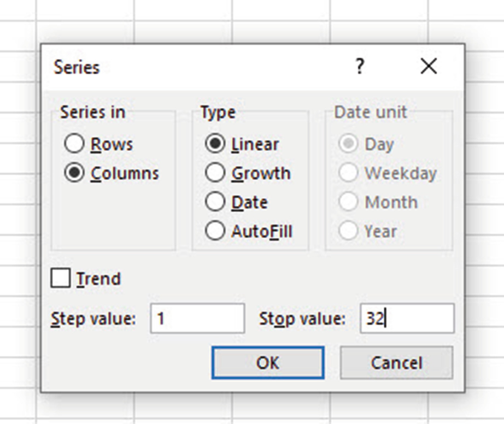The image size is (504, 424).
Task: Select the Columns radio button
Action: point(74,173)
